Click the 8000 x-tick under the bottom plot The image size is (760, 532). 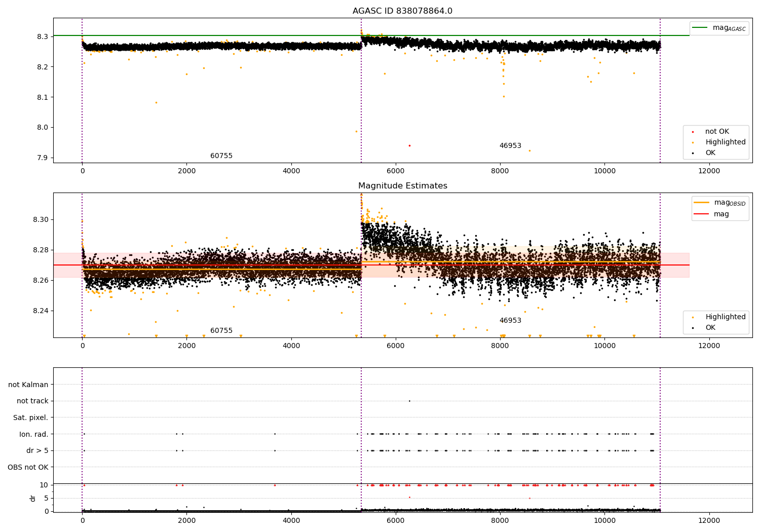click(500, 521)
